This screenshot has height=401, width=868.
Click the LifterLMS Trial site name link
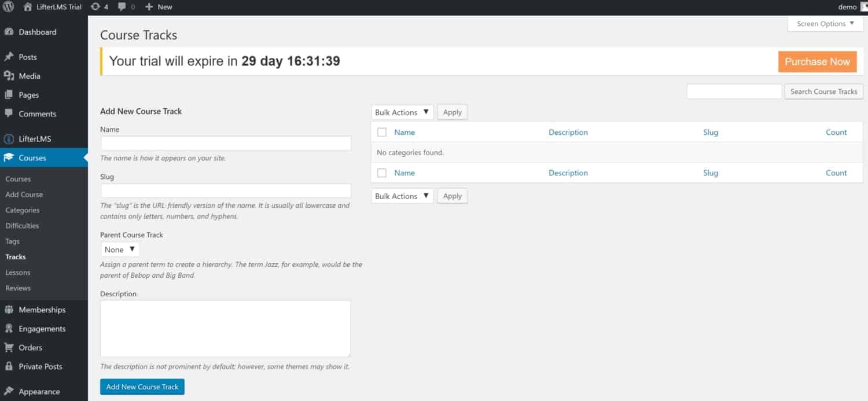point(59,7)
